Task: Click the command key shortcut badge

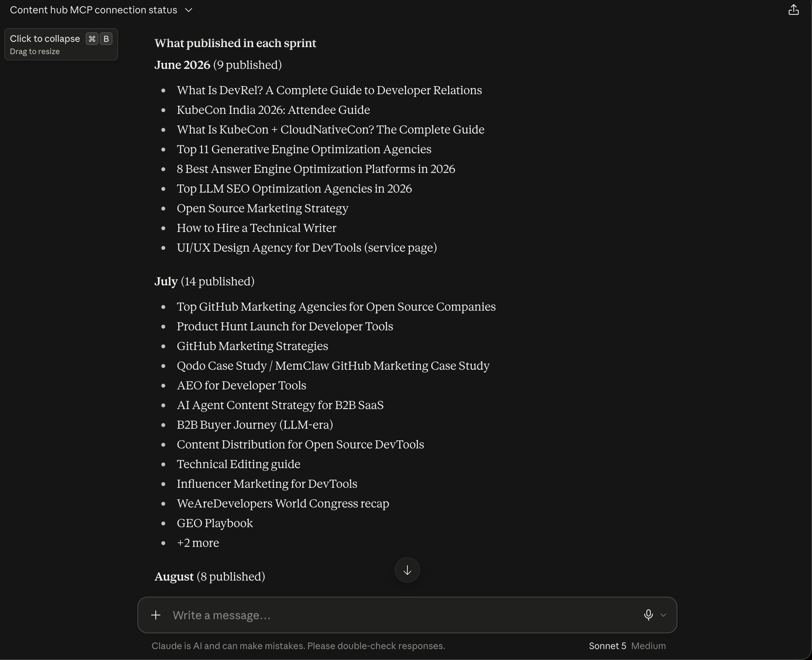Action: 92,39
